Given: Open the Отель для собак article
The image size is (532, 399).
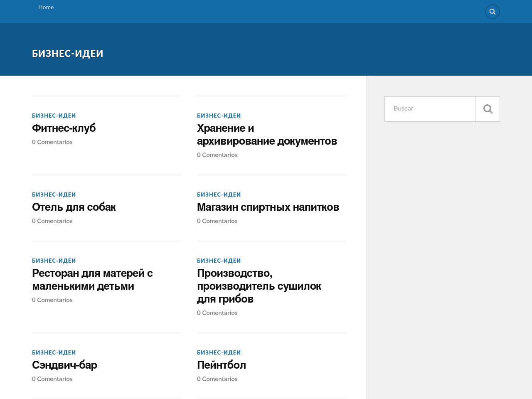Looking at the screenshot, I should 74,207.
